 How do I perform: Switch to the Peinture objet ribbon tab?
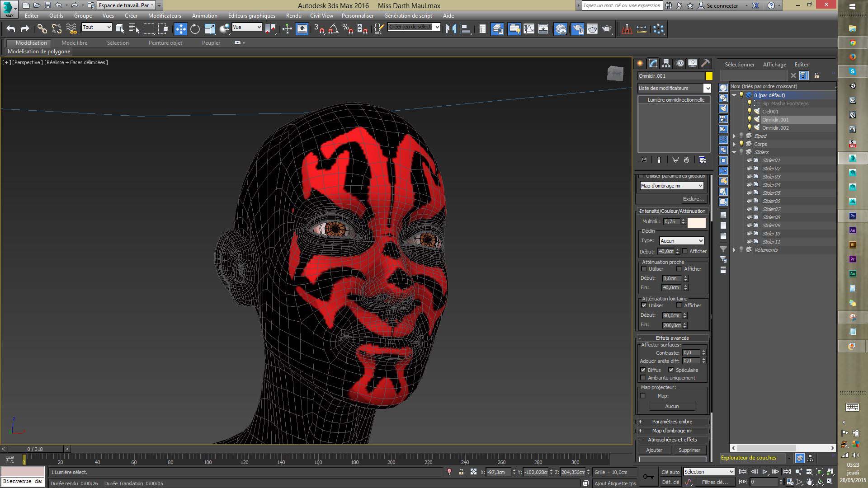coord(165,43)
